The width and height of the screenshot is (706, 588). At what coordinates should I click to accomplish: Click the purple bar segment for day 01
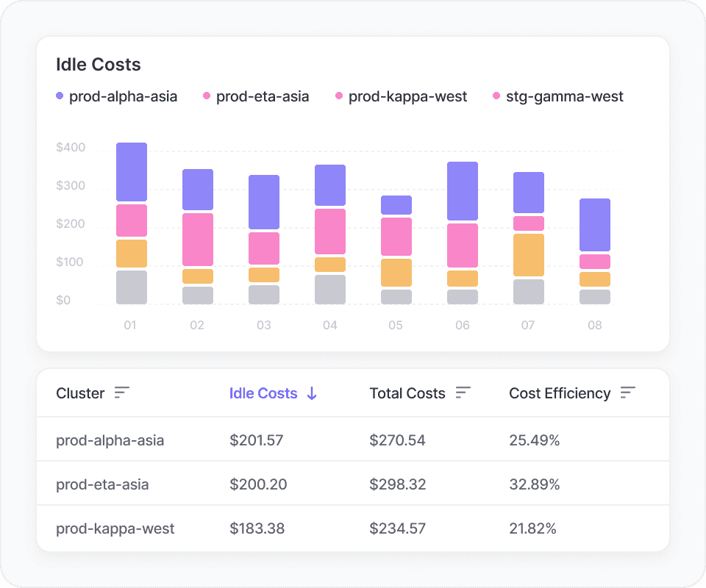[x=132, y=172]
